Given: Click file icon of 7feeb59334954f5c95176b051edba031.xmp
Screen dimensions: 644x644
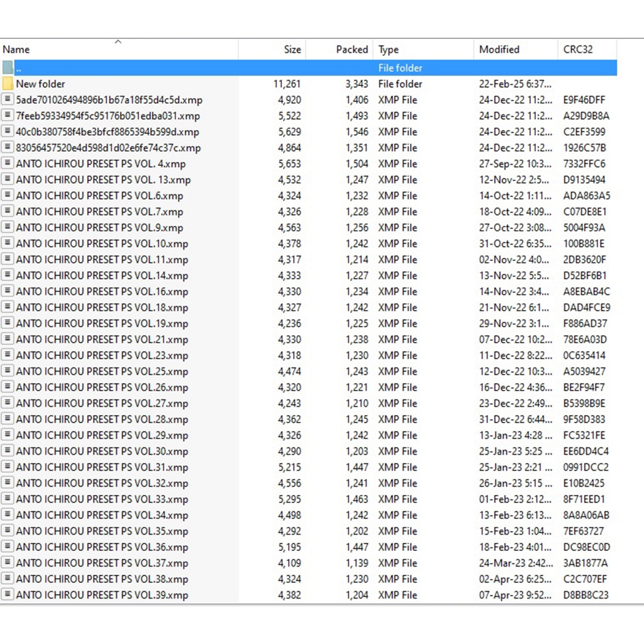Looking at the screenshot, I should [x=8, y=116].
